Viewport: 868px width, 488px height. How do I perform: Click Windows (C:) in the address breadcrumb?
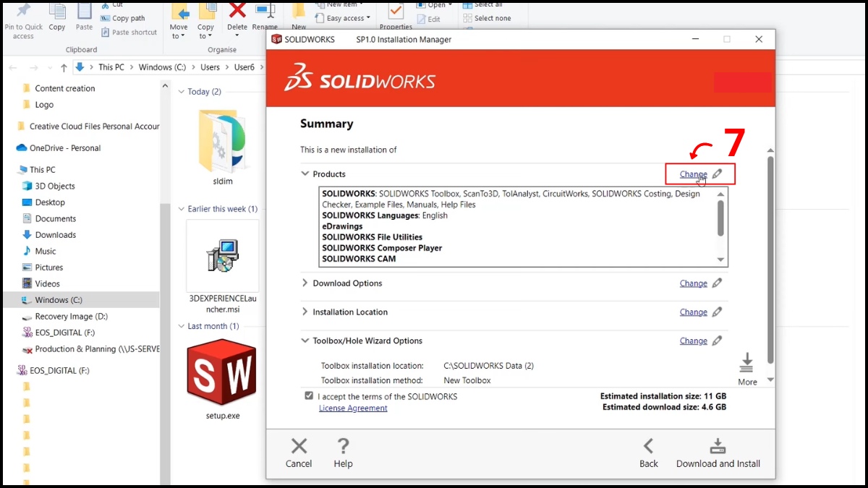point(162,67)
